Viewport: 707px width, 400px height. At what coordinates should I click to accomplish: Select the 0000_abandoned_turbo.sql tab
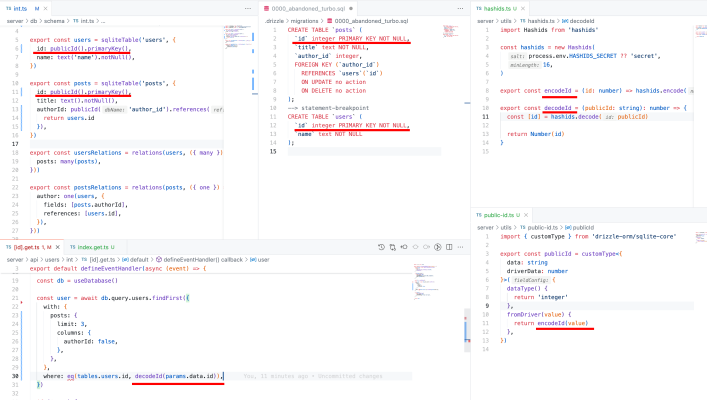pyautogui.click(x=309, y=9)
